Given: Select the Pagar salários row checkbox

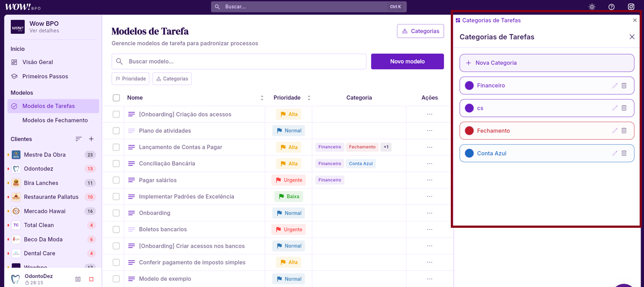Looking at the screenshot, I should click(116, 180).
